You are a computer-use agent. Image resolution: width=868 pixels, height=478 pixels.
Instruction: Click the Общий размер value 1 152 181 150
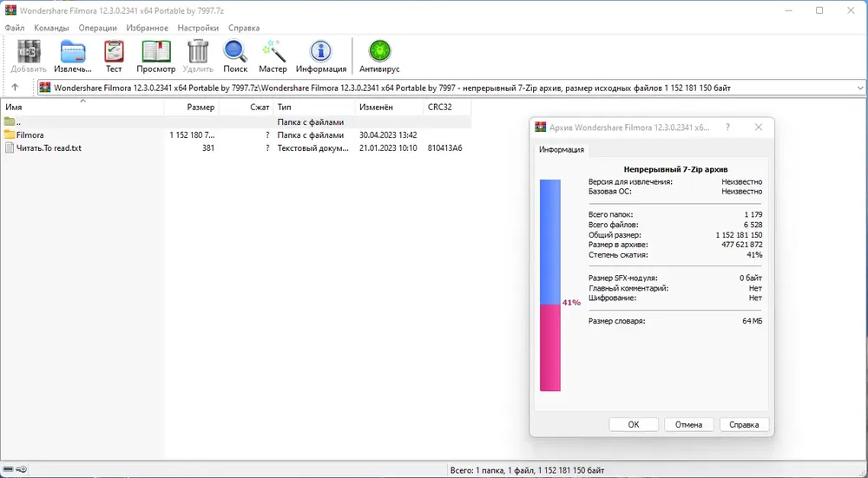(739, 234)
